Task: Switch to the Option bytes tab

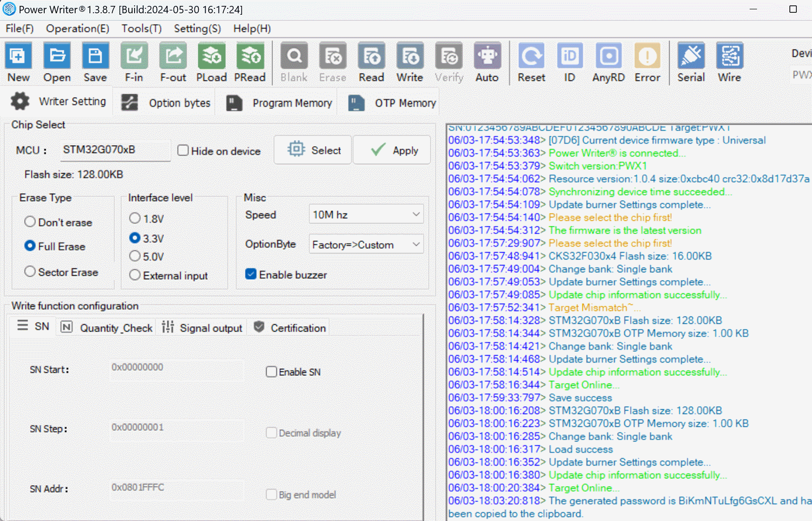Action: pyautogui.click(x=166, y=103)
